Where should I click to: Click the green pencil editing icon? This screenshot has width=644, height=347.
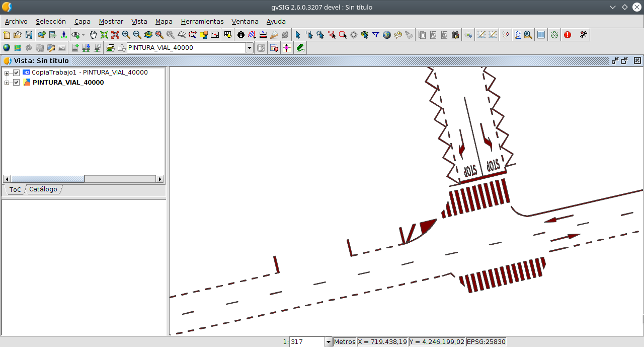click(300, 48)
